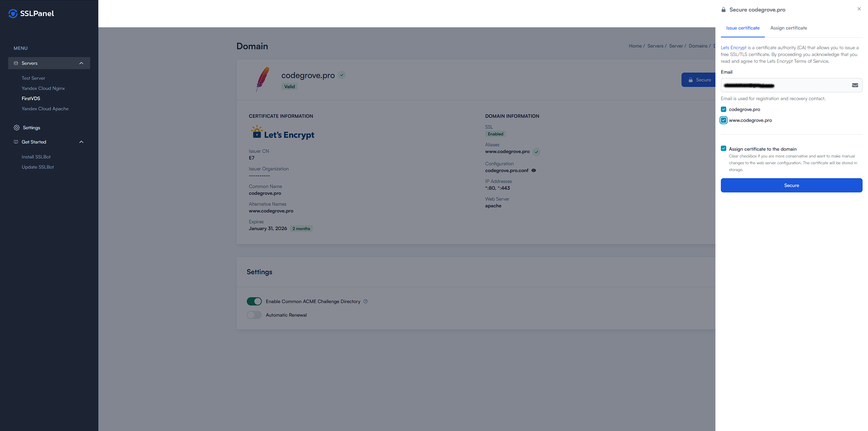This screenshot has width=868, height=431.
Task: Click the envelope icon in Email field
Action: point(855,85)
